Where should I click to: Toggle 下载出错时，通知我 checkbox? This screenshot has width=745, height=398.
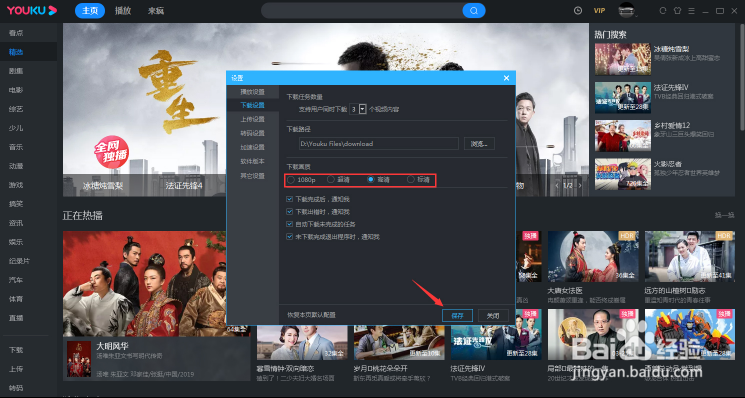[289, 211]
